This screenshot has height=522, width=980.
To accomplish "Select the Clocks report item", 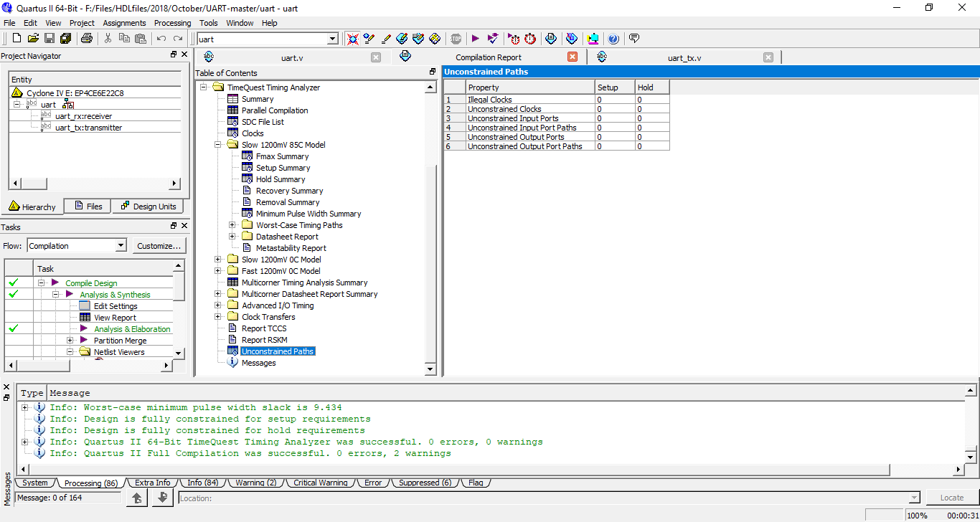I will [x=253, y=133].
